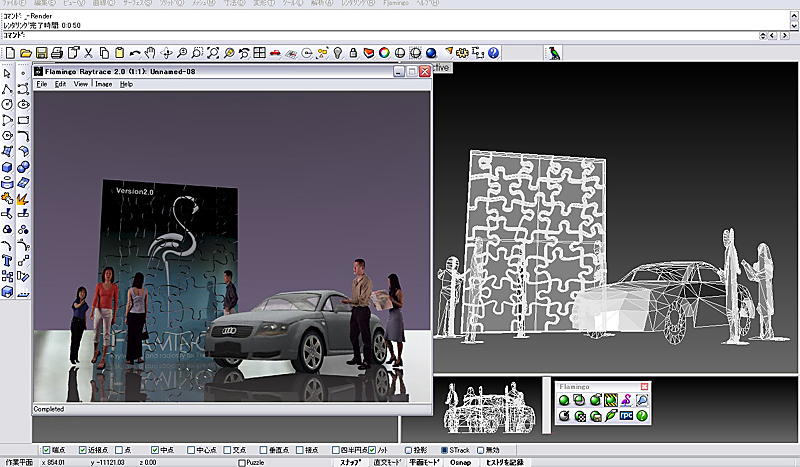Click the ヒストリを記録 status button
The height and width of the screenshot is (467, 800).
(505, 462)
